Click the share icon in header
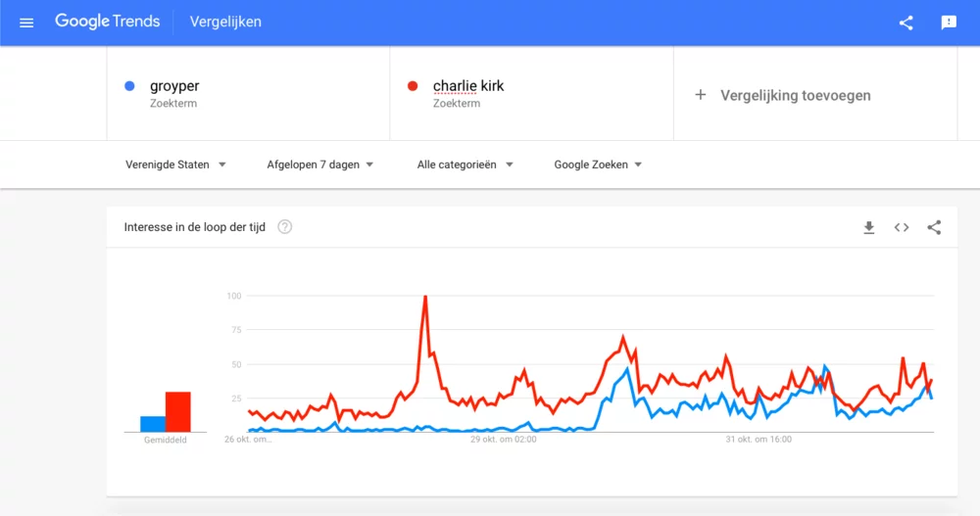 click(x=906, y=23)
